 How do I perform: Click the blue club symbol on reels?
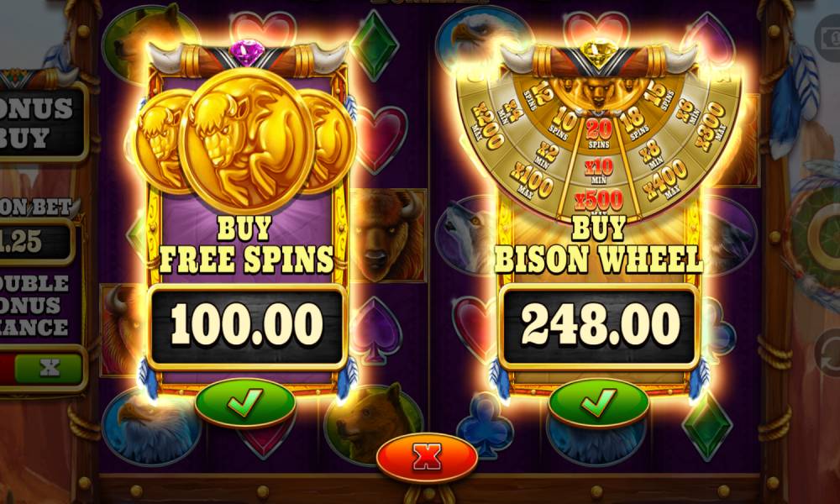pyautogui.click(x=485, y=424)
